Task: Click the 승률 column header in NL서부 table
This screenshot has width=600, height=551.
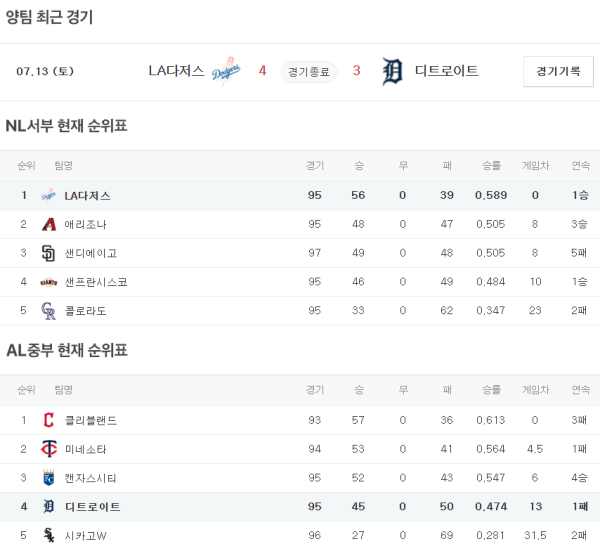Action: (490, 165)
